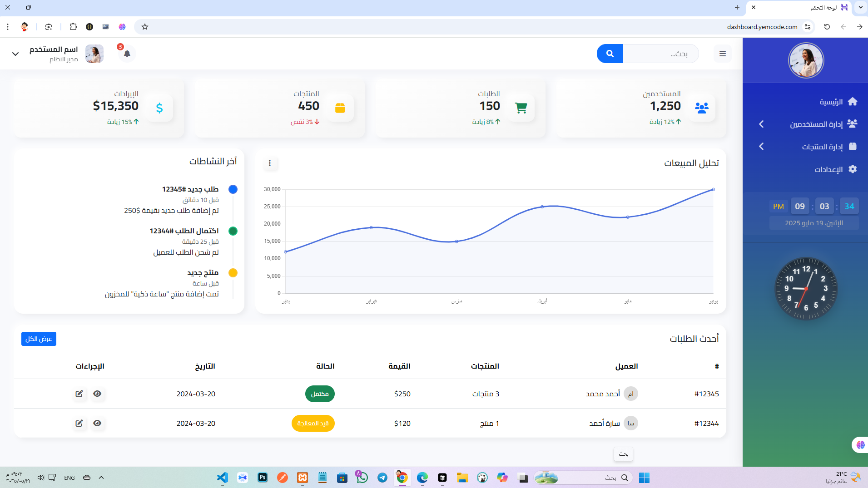Image resolution: width=868 pixels, height=488 pixels.
Task: Click the notification bell icon
Action: point(127,54)
